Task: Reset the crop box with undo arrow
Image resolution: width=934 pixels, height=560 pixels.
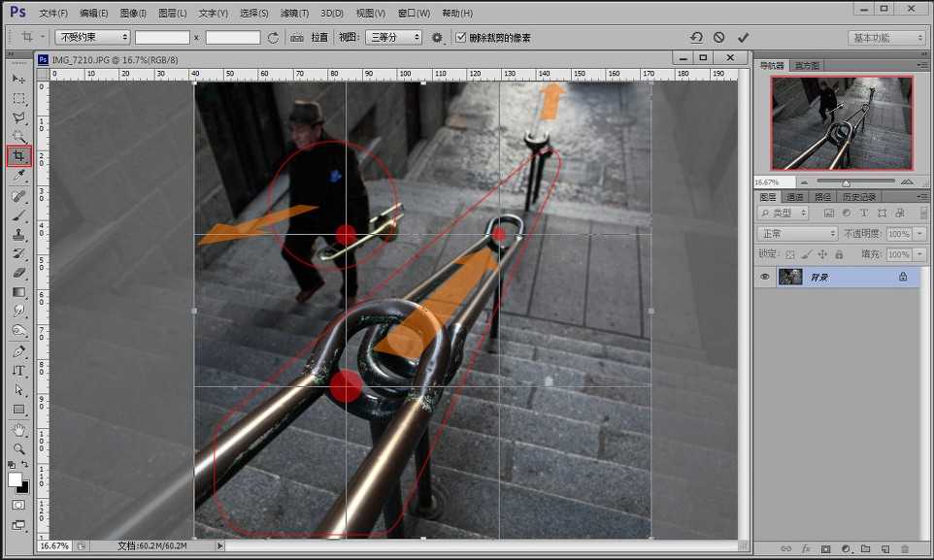Action: pos(696,38)
